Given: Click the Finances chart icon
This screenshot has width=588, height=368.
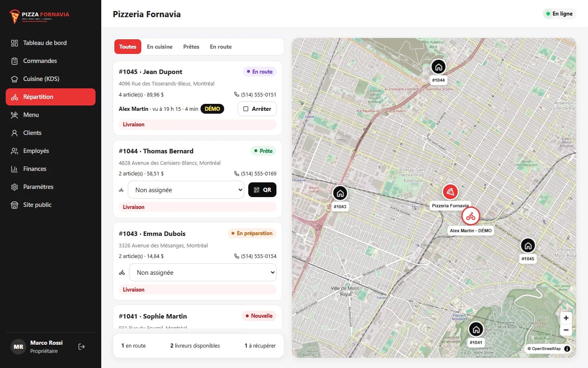Looking at the screenshot, I should point(14,169).
